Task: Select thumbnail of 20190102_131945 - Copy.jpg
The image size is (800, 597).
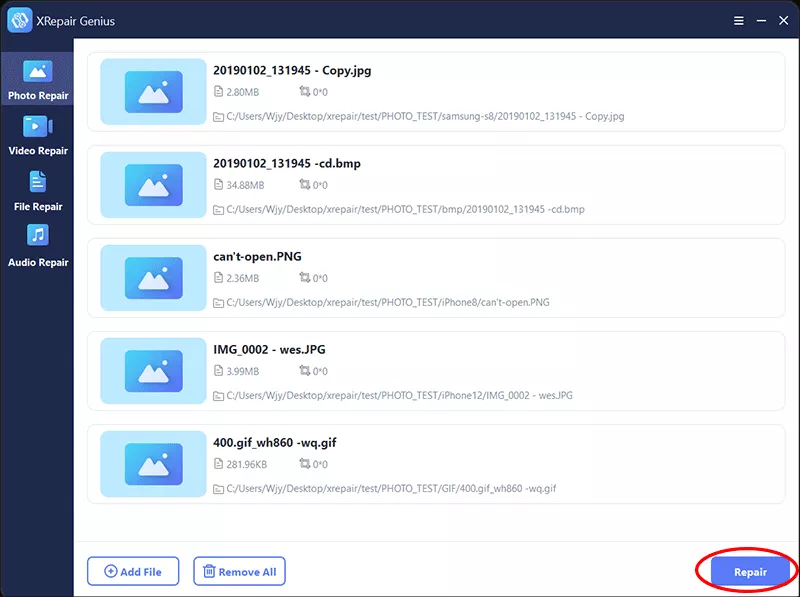Action: coord(153,91)
